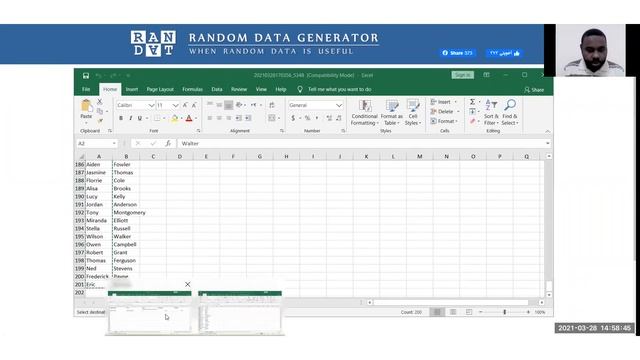Switch to the Formulas tab
Screen dimensions: 640x360
click(x=192, y=89)
